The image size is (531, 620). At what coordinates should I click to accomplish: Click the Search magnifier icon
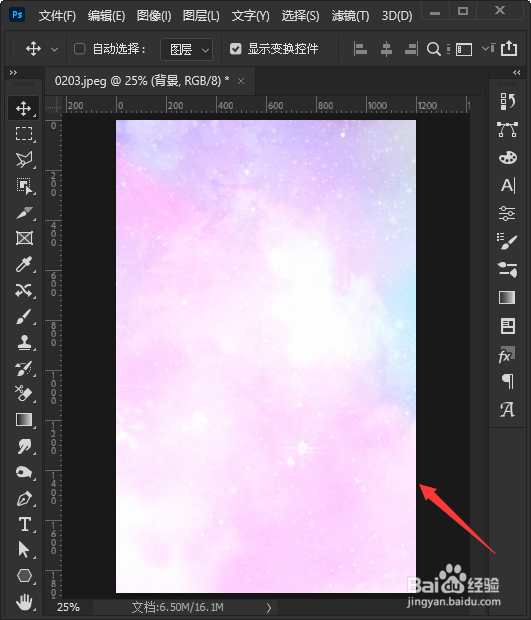point(434,49)
